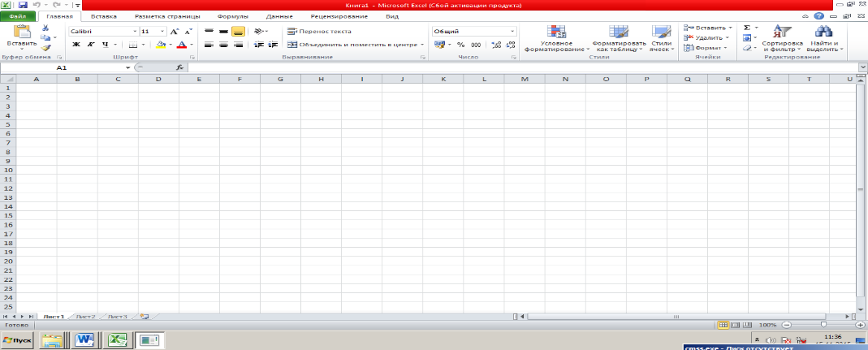Click the text orientation icon

[x=259, y=32]
